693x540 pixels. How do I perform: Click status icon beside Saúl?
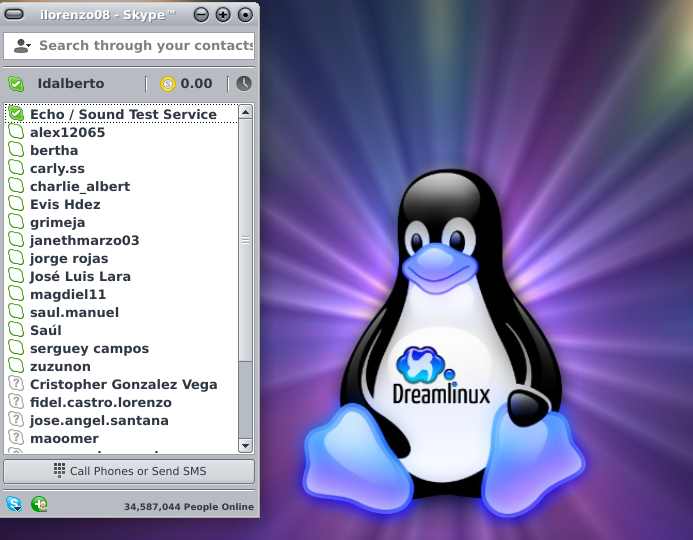pos(16,330)
